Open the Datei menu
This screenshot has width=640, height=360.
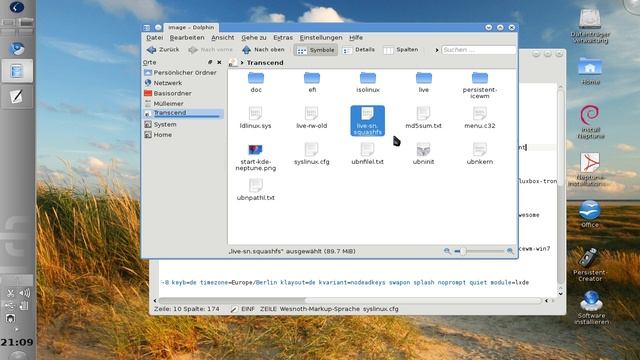[x=154, y=38]
